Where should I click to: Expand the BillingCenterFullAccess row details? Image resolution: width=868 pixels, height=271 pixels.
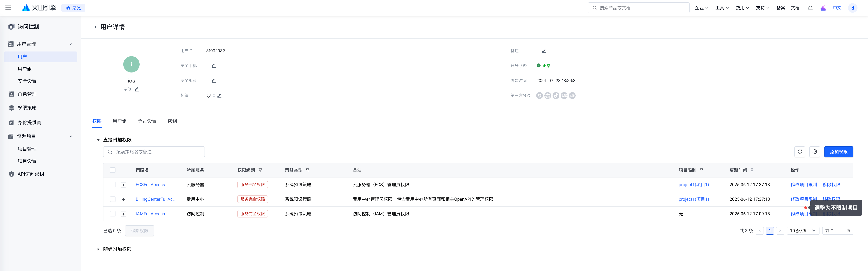pyautogui.click(x=123, y=199)
